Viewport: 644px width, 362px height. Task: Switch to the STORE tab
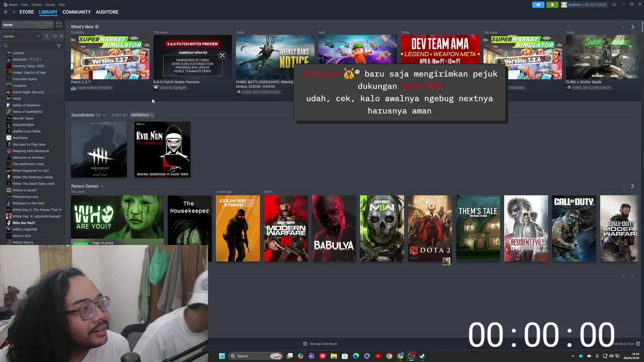(27, 12)
